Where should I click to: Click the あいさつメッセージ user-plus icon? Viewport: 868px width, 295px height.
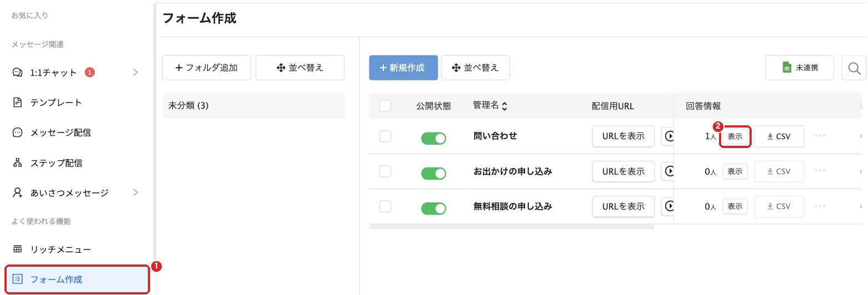tap(17, 193)
